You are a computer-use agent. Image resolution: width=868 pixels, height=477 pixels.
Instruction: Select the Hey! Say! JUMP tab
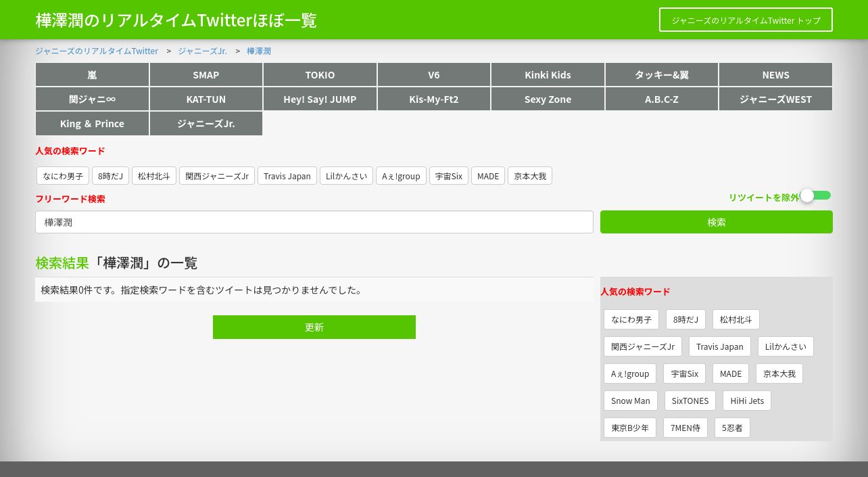pyautogui.click(x=320, y=99)
